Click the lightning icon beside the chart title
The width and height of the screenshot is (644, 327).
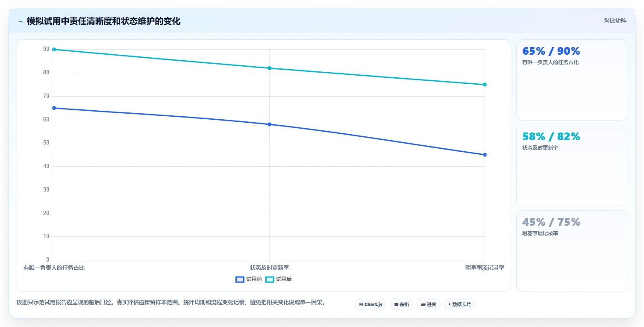(x=20, y=21)
